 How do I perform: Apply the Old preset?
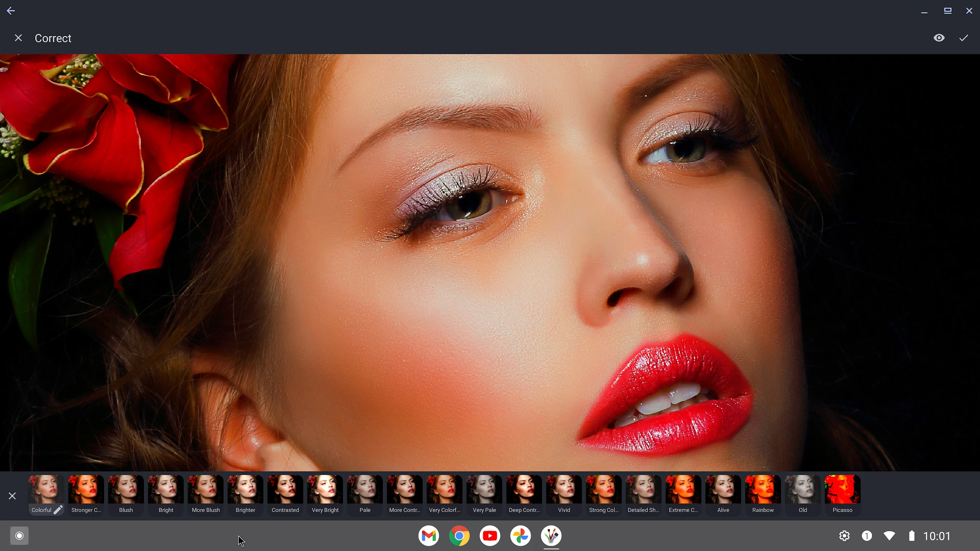(x=803, y=490)
